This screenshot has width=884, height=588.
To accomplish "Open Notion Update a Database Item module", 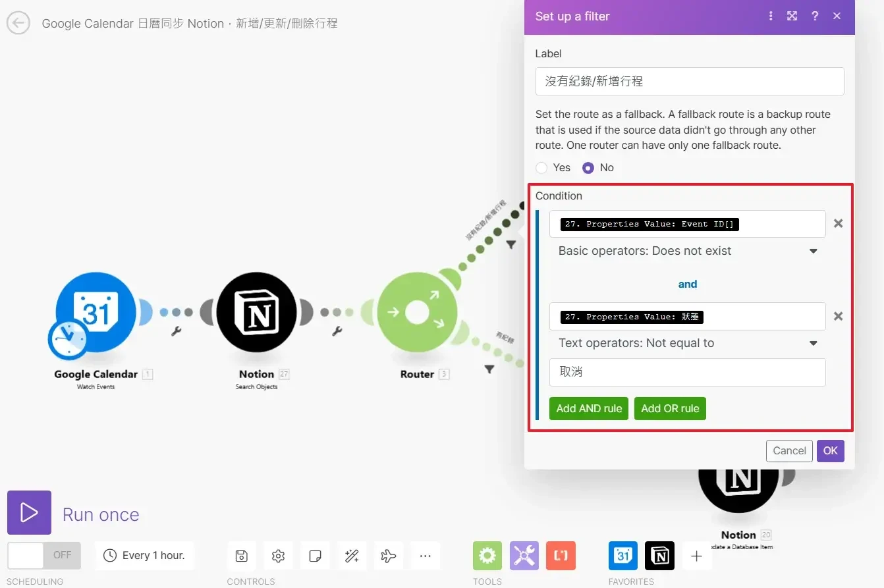I will click(x=738, y=491).
